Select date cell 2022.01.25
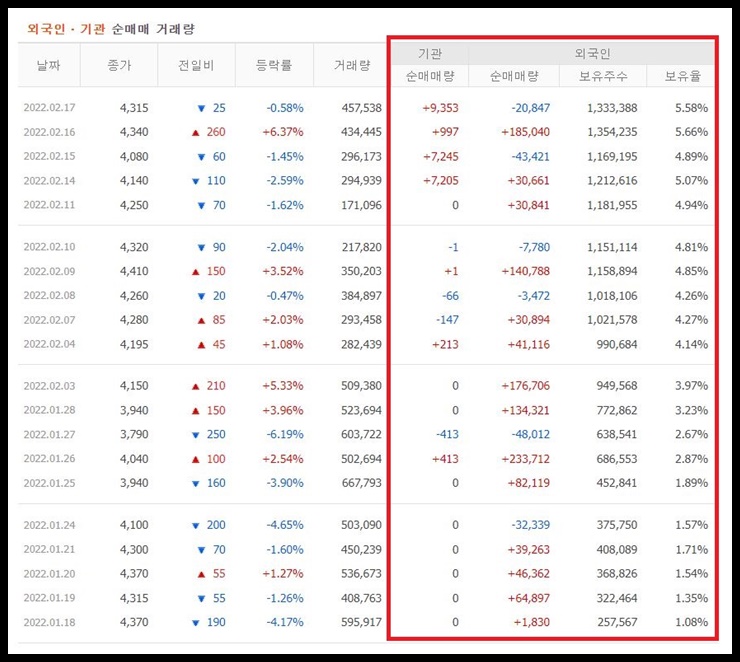The height and width of the screenshot is (662, 740). click(x=50, y=483)
